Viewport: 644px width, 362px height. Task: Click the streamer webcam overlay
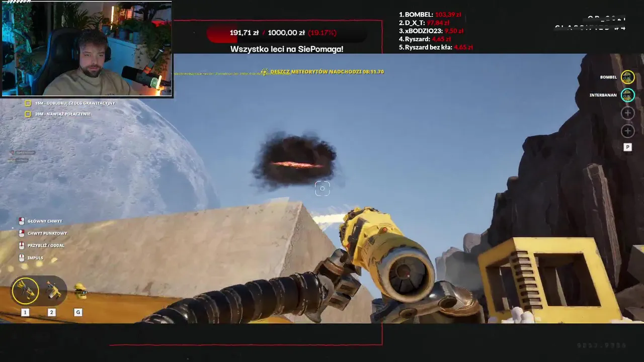pyautogui.click(x=87, y=49)
